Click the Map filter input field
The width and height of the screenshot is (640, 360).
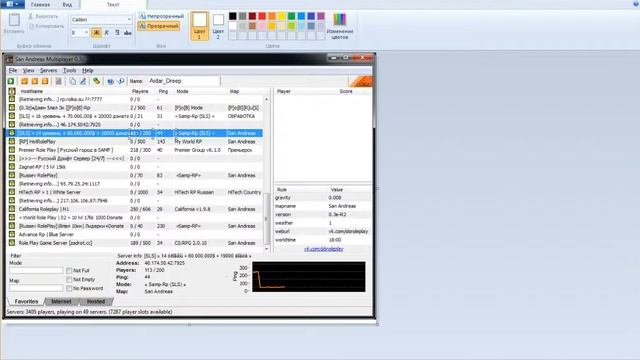tap(36, 288)
